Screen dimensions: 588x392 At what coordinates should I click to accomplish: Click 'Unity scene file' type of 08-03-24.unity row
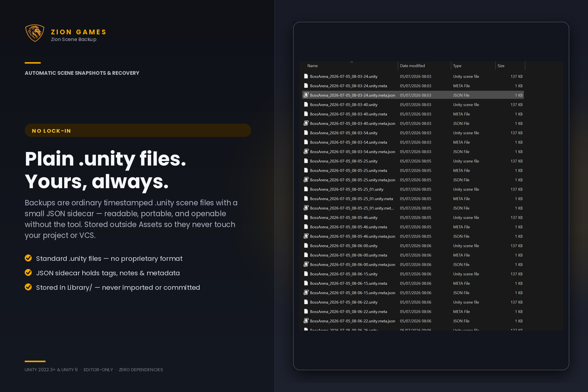tap(466, 77)
